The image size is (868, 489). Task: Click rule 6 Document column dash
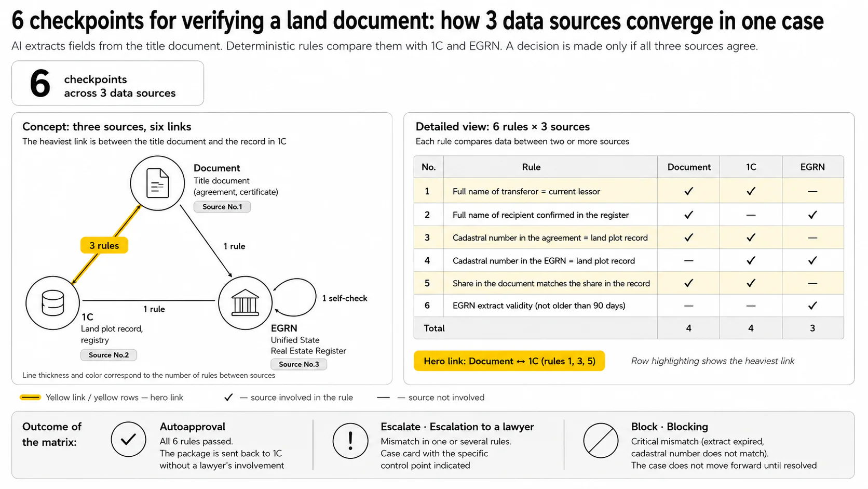pyautogui.click(x=688, y=306)
